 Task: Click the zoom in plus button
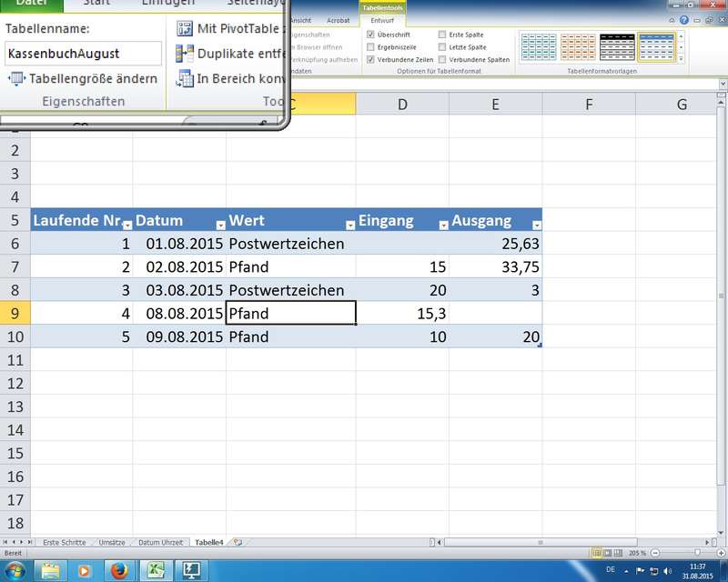coord(721,553)
